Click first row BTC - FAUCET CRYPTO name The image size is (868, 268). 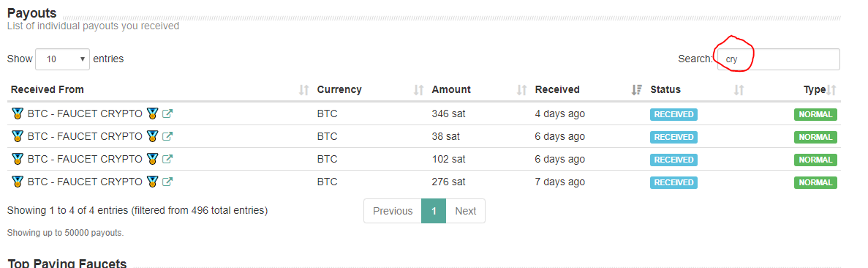pos(85,113)
